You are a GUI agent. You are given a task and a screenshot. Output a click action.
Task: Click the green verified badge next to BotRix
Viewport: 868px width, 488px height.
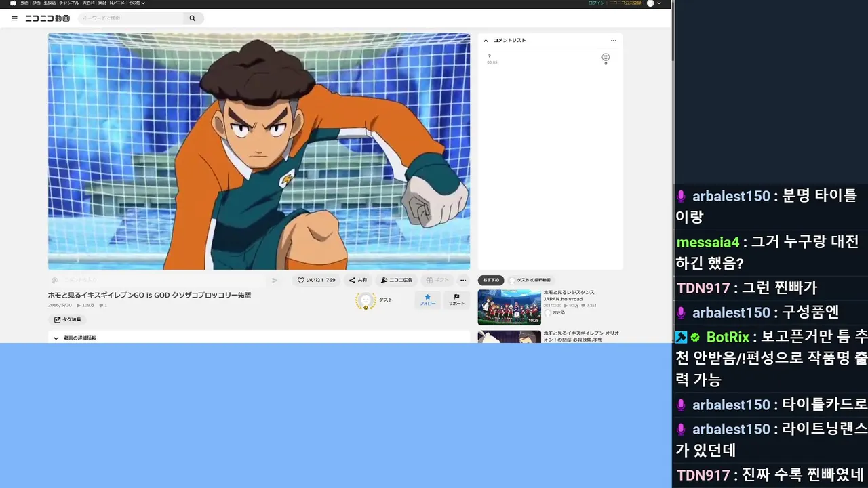695,337
